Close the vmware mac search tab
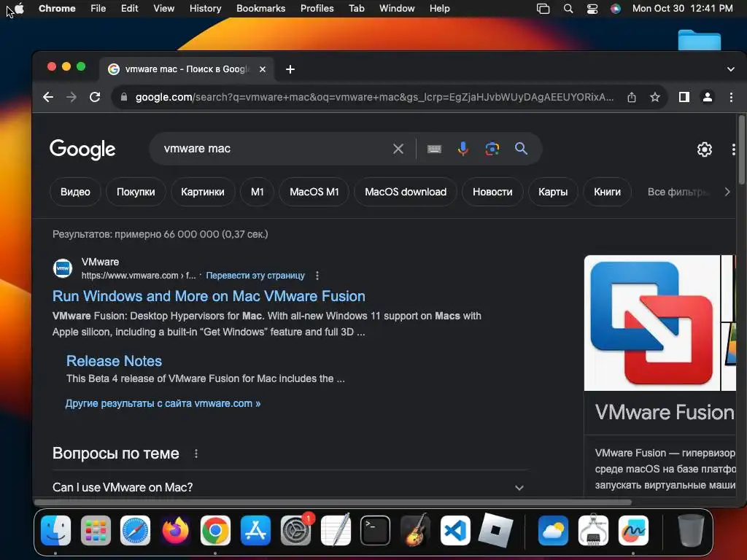747x560 pixels. 263,69
